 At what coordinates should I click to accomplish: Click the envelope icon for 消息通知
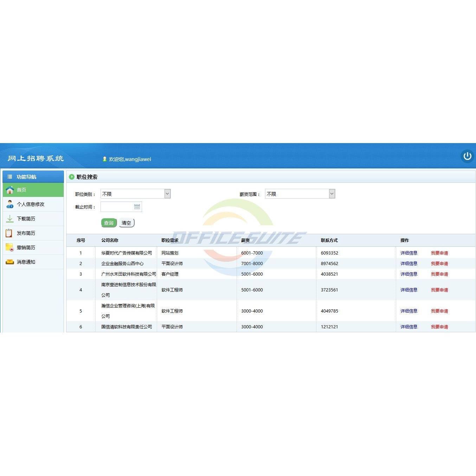(10, 262)
